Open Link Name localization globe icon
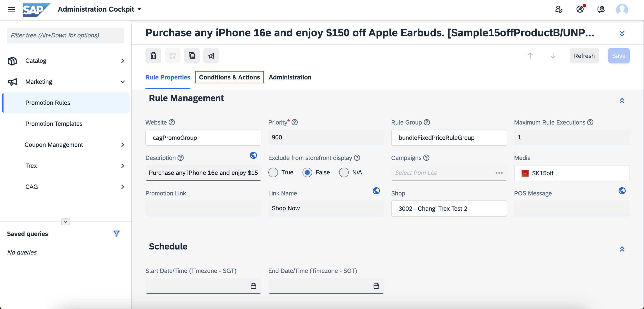The width and height of the screenshot is (644, 309). pos(376,191)
